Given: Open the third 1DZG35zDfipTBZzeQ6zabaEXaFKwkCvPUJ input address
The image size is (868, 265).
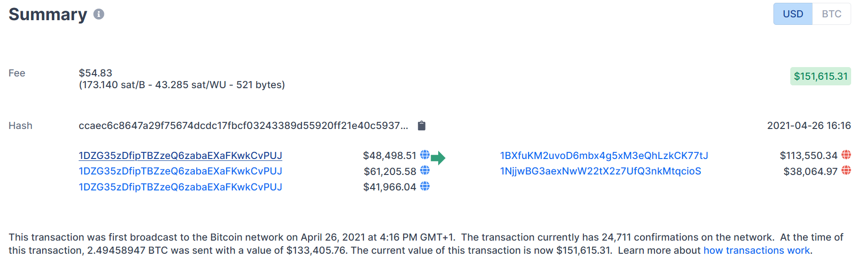Looking at the screenshot, I should point(180,187).
